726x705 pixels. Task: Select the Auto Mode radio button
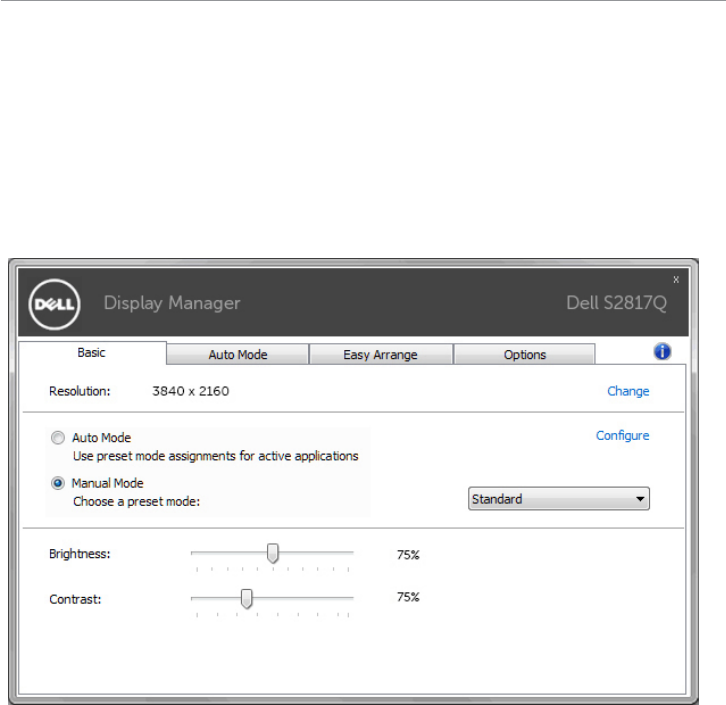(58, 437)
